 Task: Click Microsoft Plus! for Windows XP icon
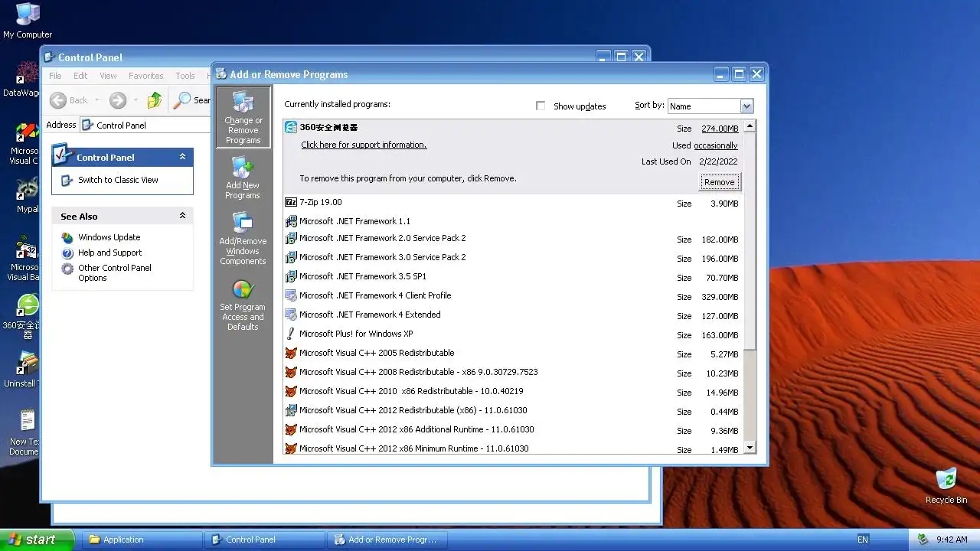tap(291, 334)
